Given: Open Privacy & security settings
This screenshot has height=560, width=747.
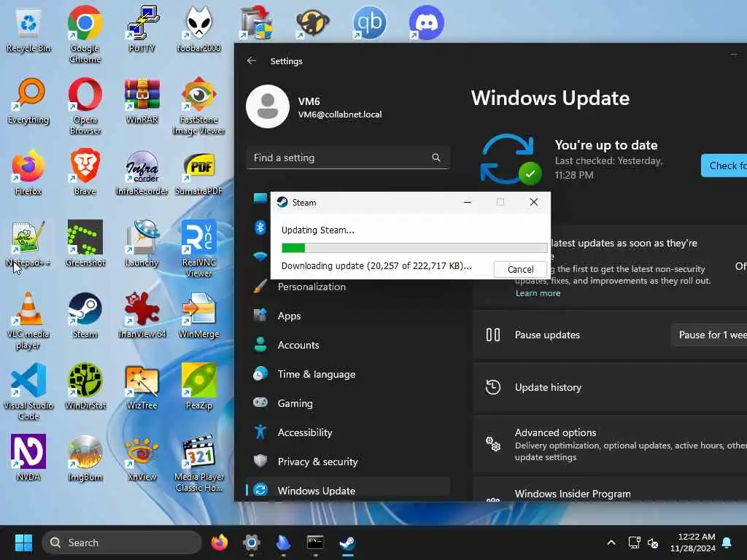Looking at the screenshot, I should [x=348, y=462].
